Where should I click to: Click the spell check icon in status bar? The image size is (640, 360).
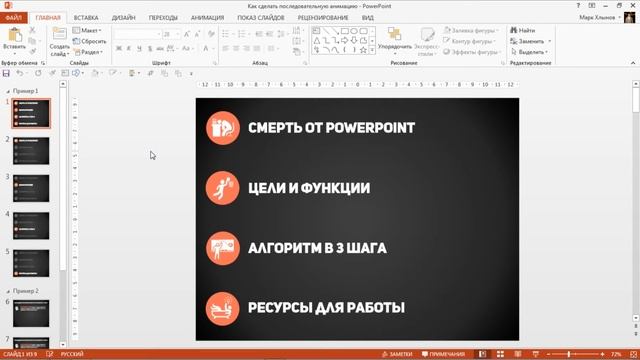click(49, 354)
